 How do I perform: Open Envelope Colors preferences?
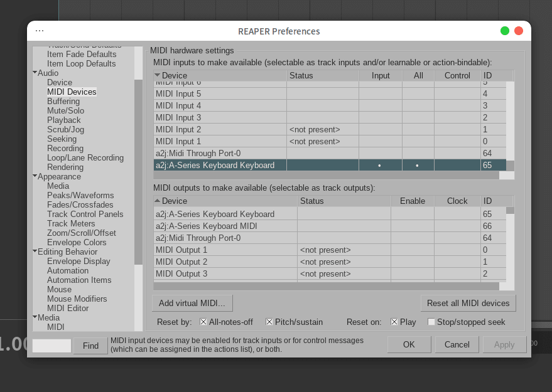pos(77,243)
